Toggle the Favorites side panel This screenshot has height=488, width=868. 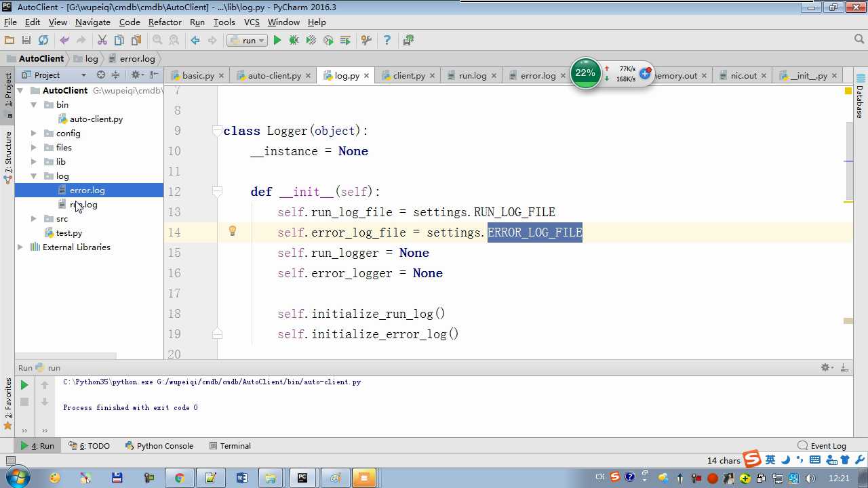(8, 404)
